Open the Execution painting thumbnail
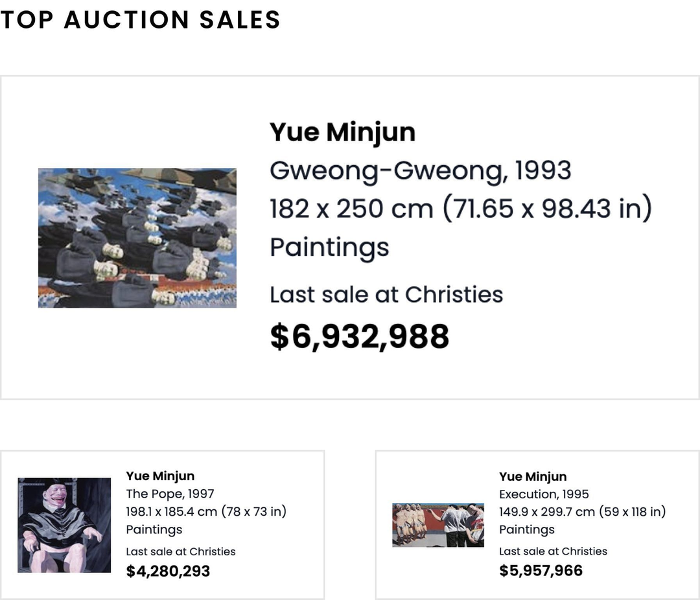Viewport: 700px width, 600px height. tap(438, 525)
